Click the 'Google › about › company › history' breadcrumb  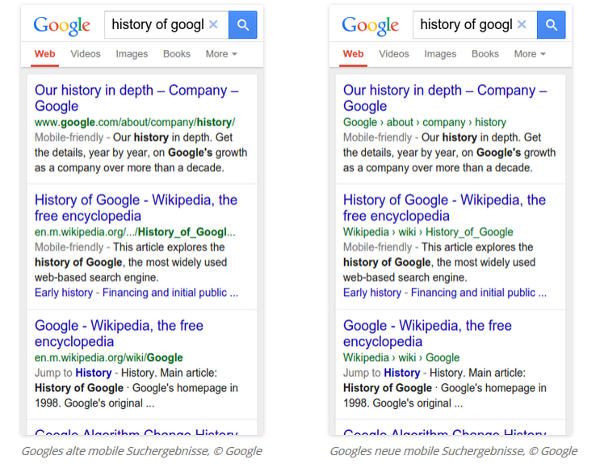click(x=424, y=122)
